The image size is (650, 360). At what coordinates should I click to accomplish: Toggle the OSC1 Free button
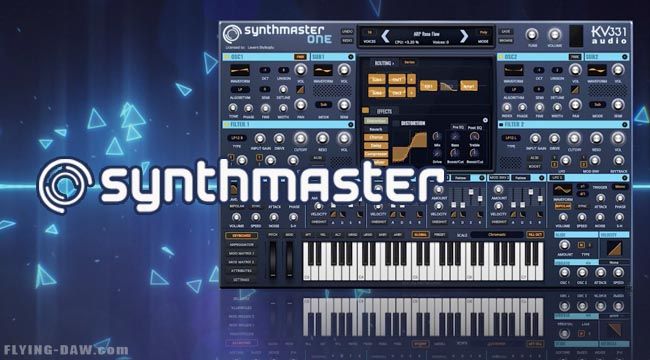300,57
